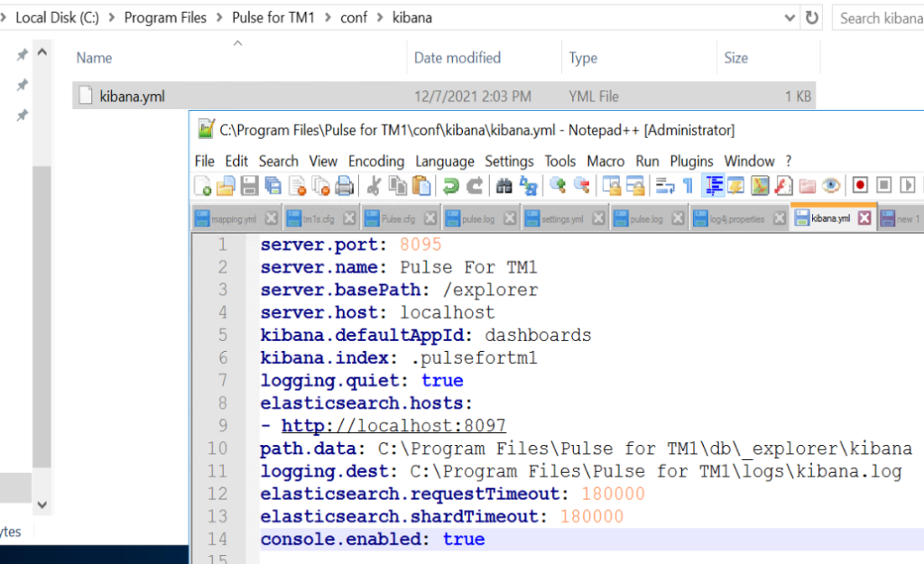Toggle the indent guide button
The width and height of the screenshot is (924, 564).
(x=713, y=186)
